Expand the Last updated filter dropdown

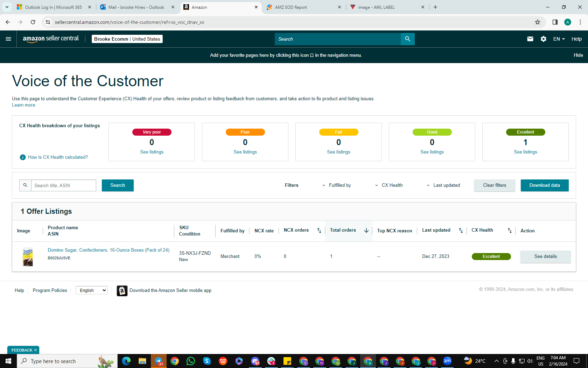coord(443,185)
